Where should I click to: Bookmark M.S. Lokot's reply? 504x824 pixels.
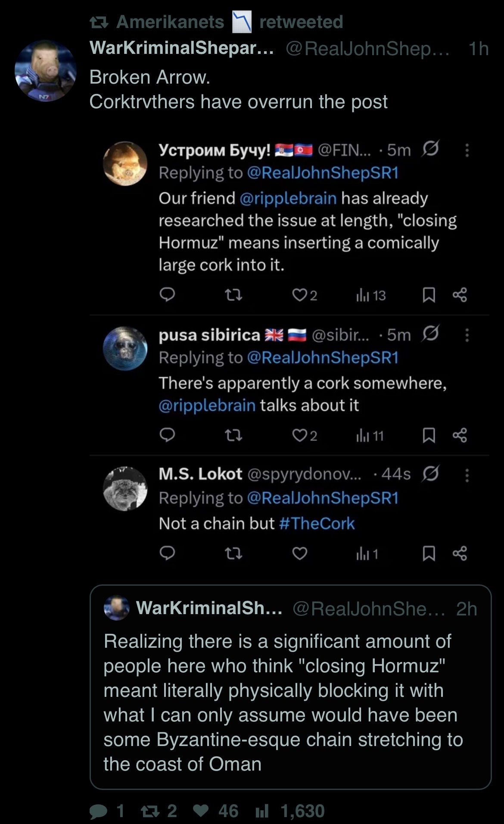click(428, 553)
